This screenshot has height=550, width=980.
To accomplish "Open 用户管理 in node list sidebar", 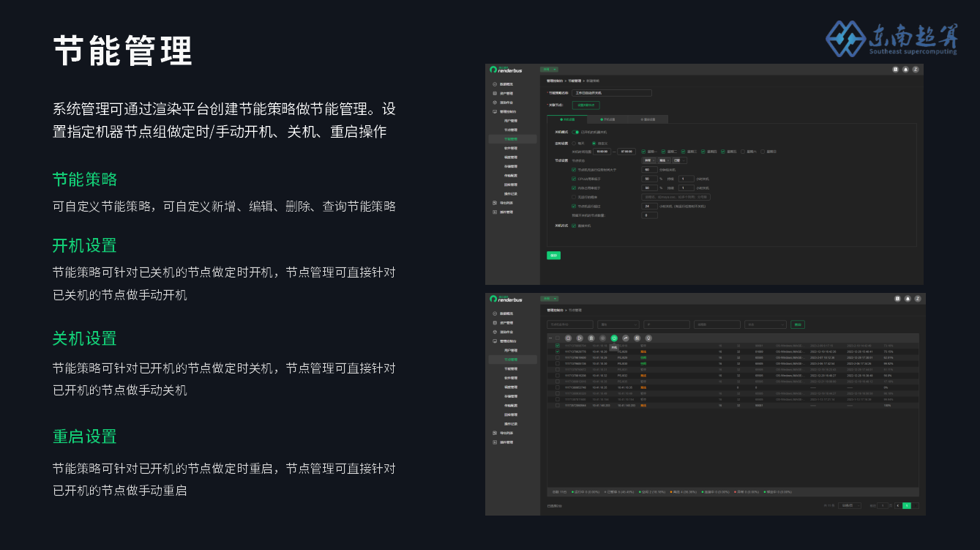I will tap(511, 350).
